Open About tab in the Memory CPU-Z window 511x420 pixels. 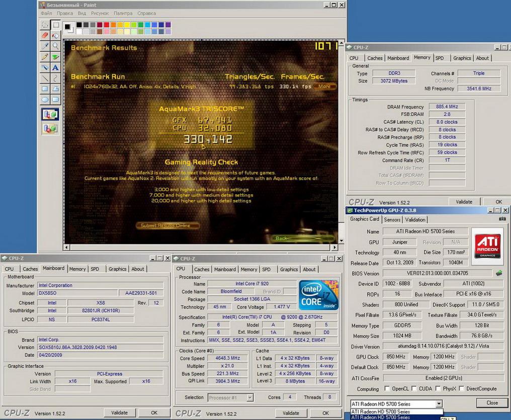point(482,58)
